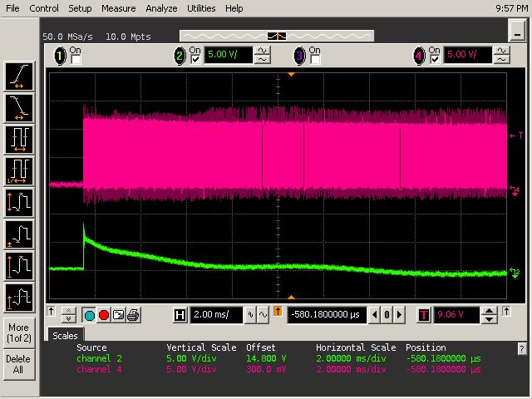Click the 50.0 MSa/s sample rate readout

(67, 37)
